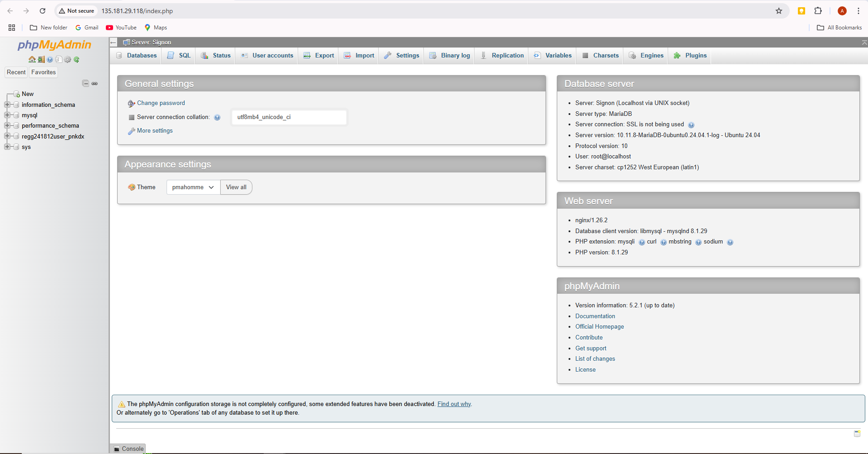Expand the regg241812user_pnkdx database node

coord(7,136)
